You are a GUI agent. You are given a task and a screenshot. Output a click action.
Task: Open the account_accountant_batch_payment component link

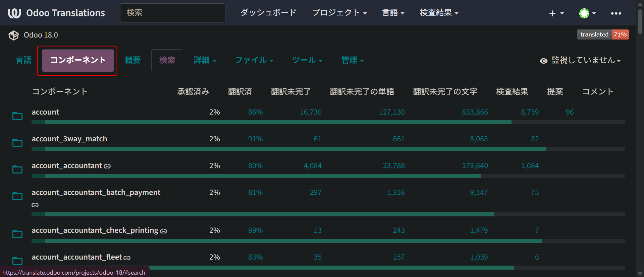click(96, 193)
